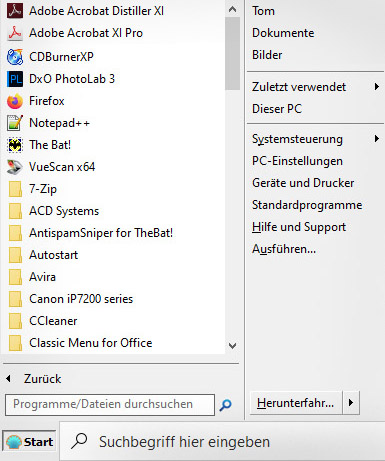385x461 pixels.
Task: Launch VueScan x64 scanner icon
Action: pyautogui.click(x=15, y=167)
